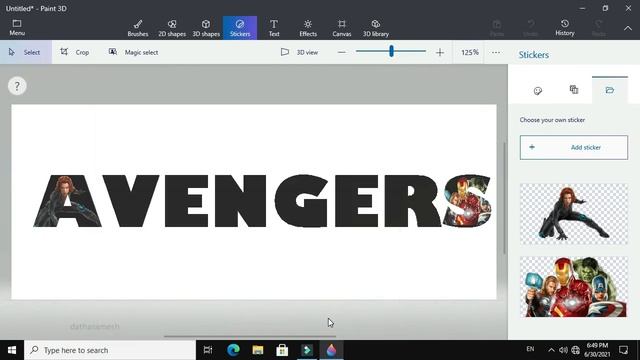Open the 3D library
640x360 pixels.
tap(376, 28)
